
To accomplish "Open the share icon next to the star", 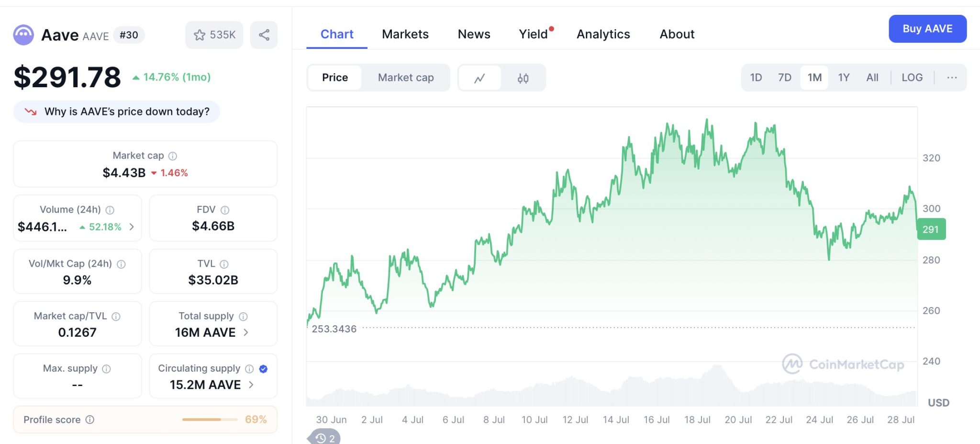I will [264, 34].
